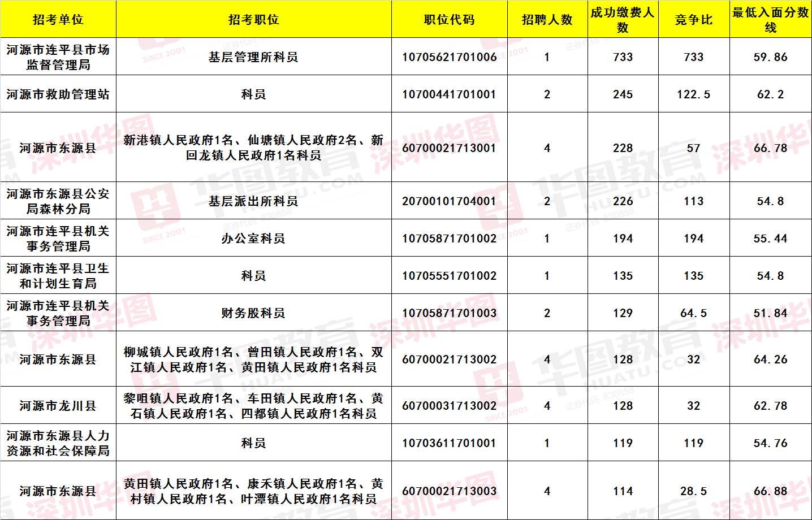Click the score cell 66.88
This screenshot has width=812, height=520.
(771, 491)
